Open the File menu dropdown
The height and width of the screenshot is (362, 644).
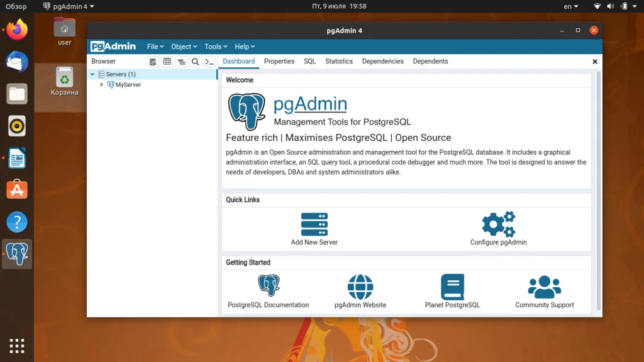coord(155,46)
